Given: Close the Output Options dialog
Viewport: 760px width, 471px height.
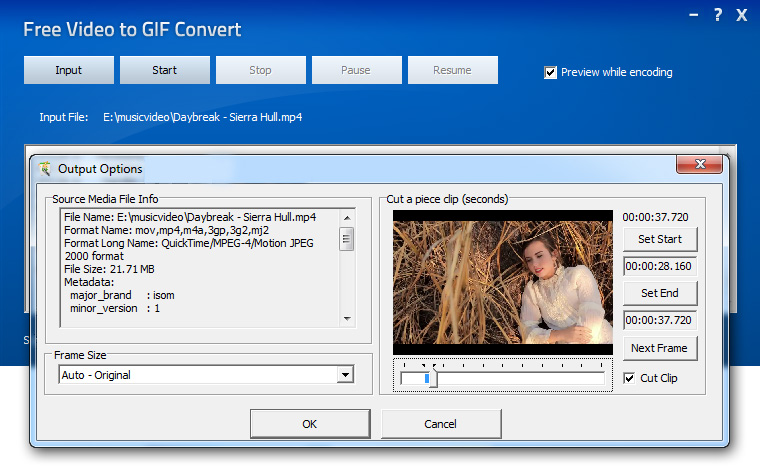Looking at the screenshot, I should click(x=699, y=165).
